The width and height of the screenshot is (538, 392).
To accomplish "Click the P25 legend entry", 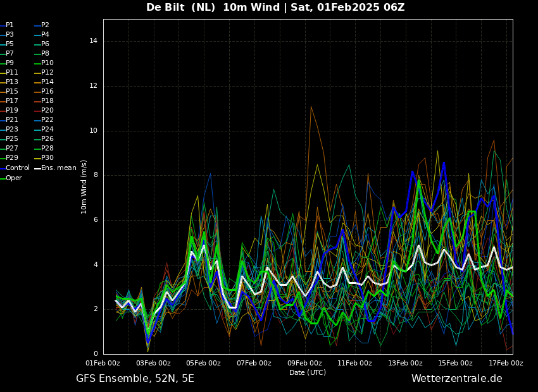I will coord(11,138).
